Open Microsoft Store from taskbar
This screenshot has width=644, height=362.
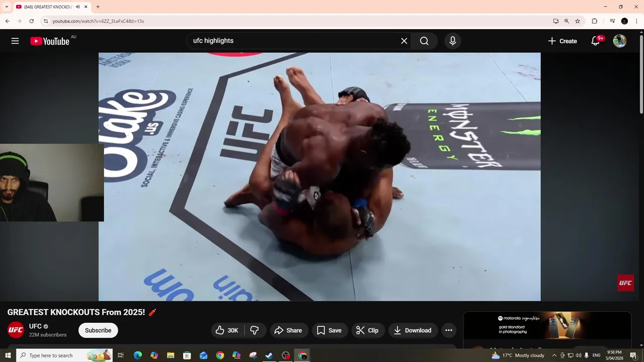(187, 355)
